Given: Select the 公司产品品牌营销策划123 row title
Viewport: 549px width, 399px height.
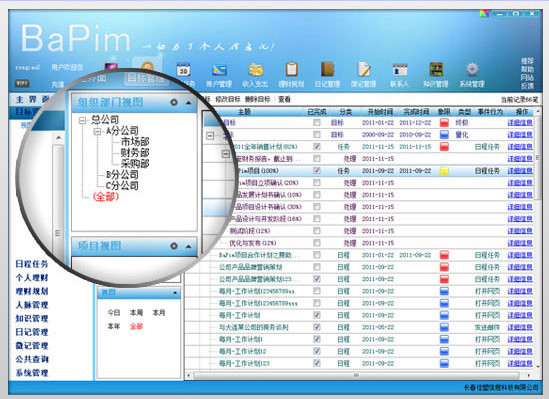Looking at the screenshot, I should [258, 279].
